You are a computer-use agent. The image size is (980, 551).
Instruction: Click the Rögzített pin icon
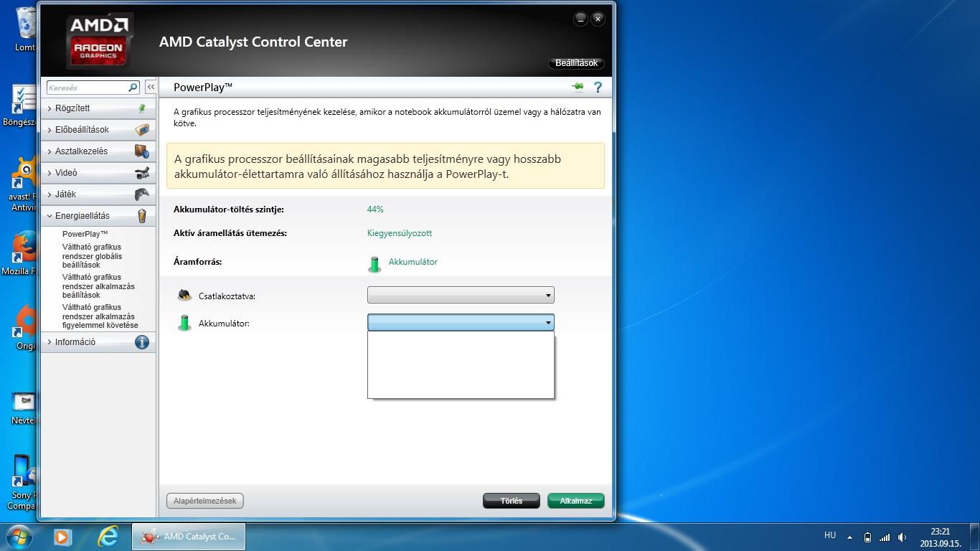click(x=141, y=108)
